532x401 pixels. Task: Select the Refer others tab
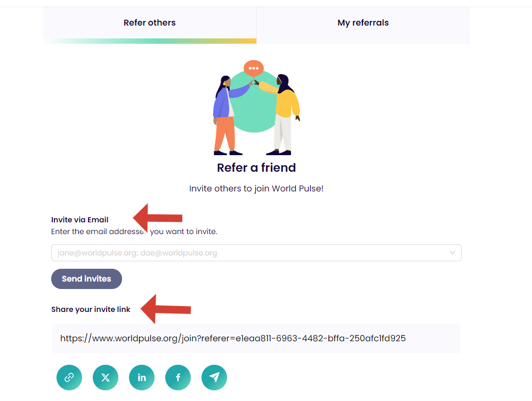click(149, 23)
